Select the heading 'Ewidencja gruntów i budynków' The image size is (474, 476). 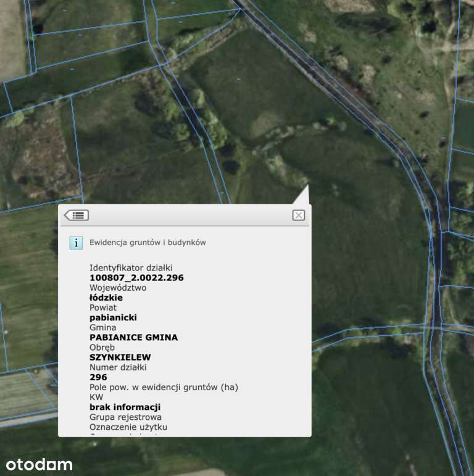click(148, 243)
